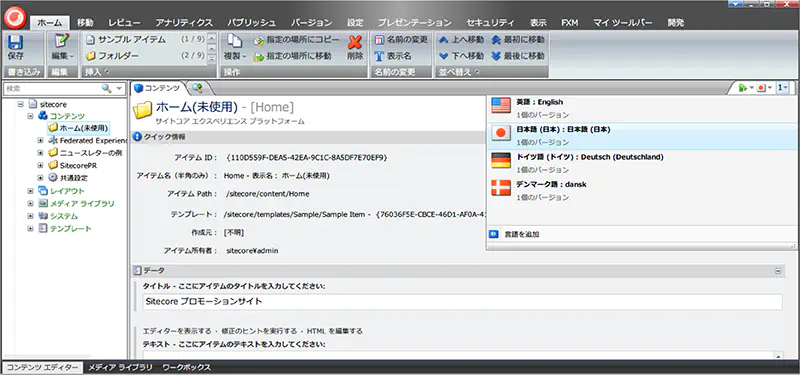
Task: Select 日本語 (日本) language
Action: (642, 136)
